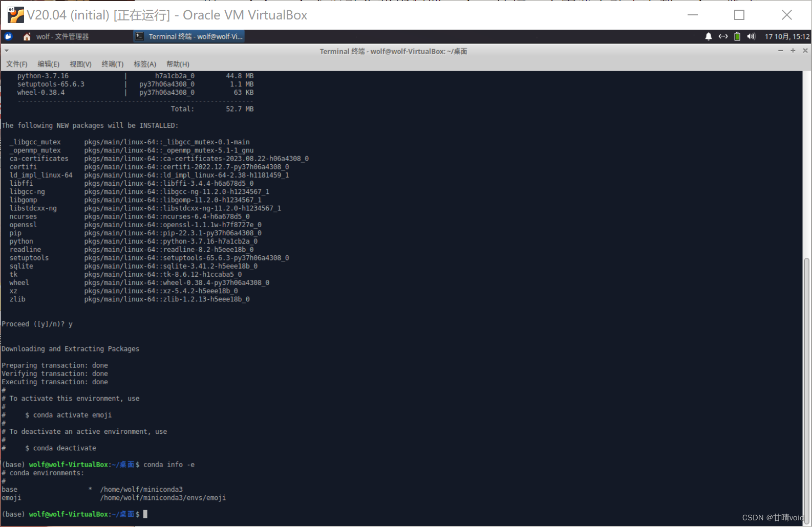Screen dimensions: 812x527
Task: Open the network connection tray icon
Action: [x=723, y=36]
